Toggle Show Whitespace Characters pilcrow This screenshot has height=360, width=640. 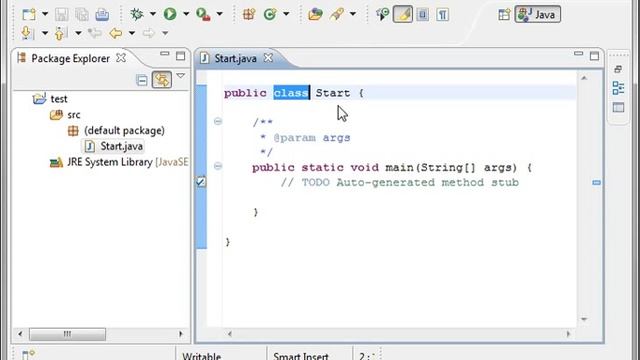pos(443,15)
